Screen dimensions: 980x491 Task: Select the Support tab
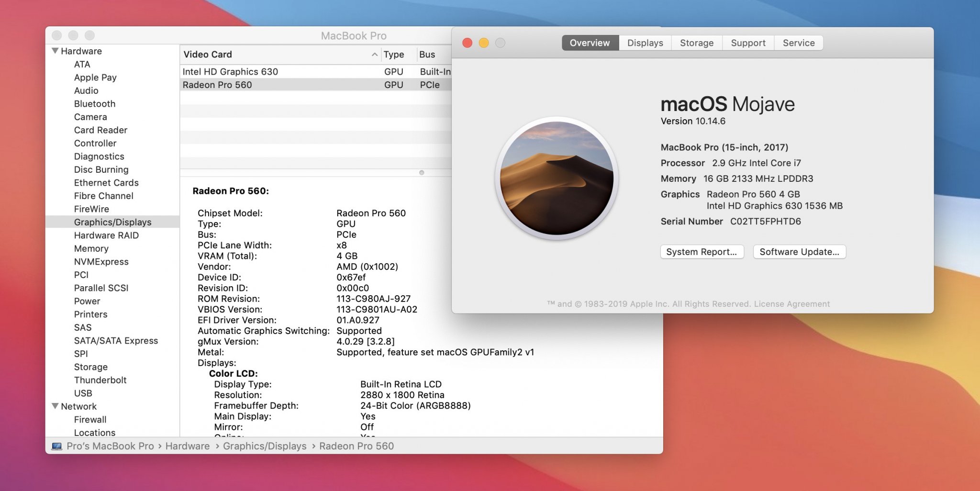748,43
